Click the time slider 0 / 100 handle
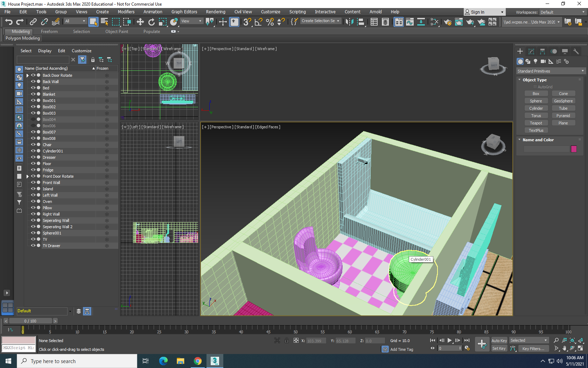 coord(30,321)
